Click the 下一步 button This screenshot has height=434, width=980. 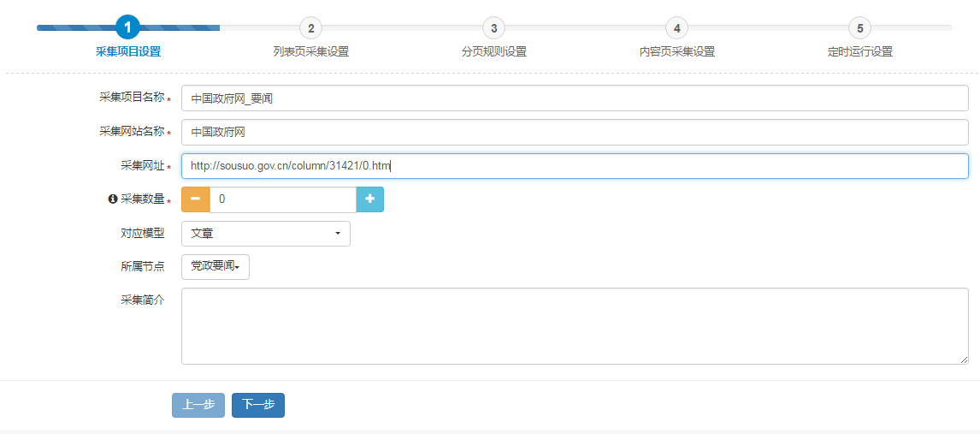coord(258,405)
